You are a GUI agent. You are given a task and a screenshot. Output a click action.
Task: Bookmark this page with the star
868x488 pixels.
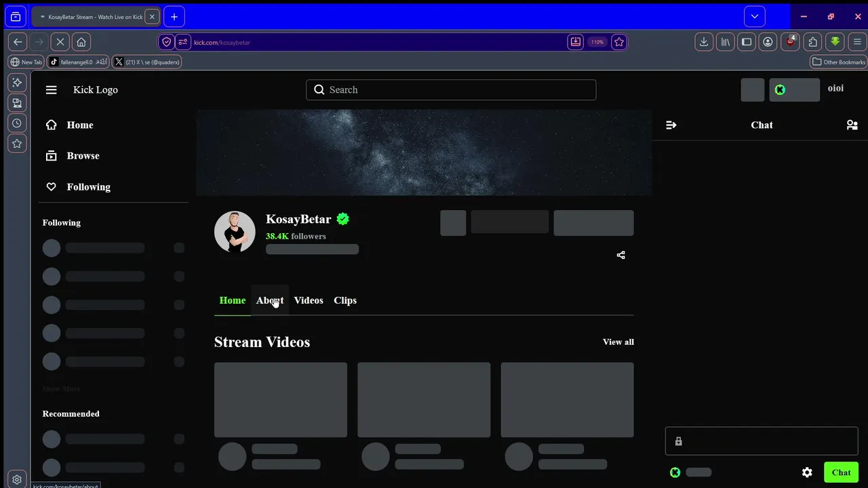point(618,42)
